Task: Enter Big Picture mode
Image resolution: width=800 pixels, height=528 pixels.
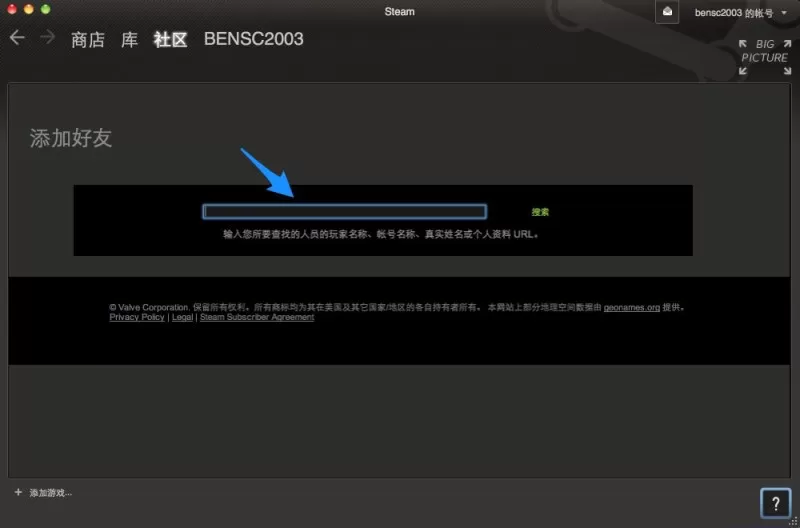Action: click(x=764, y=57)
